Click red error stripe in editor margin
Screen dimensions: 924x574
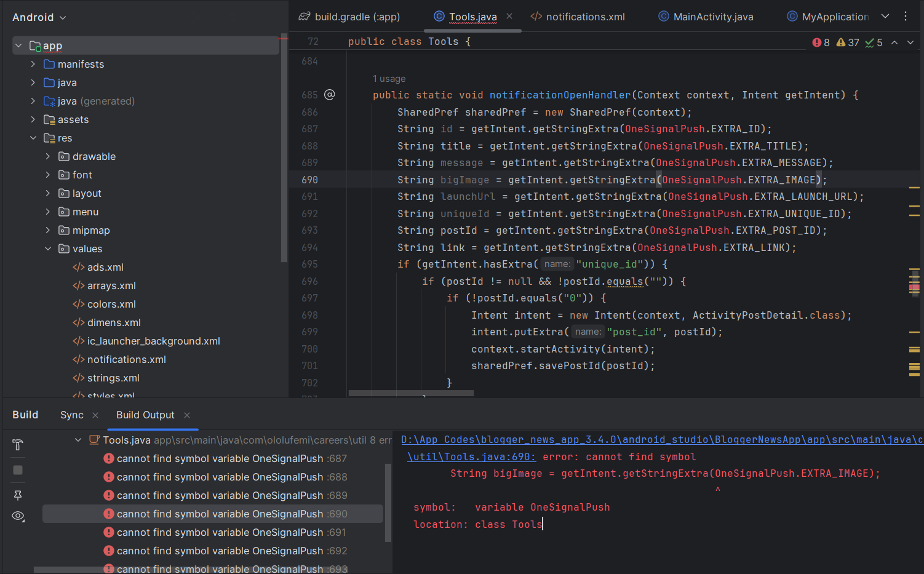[x=914, y=287]
